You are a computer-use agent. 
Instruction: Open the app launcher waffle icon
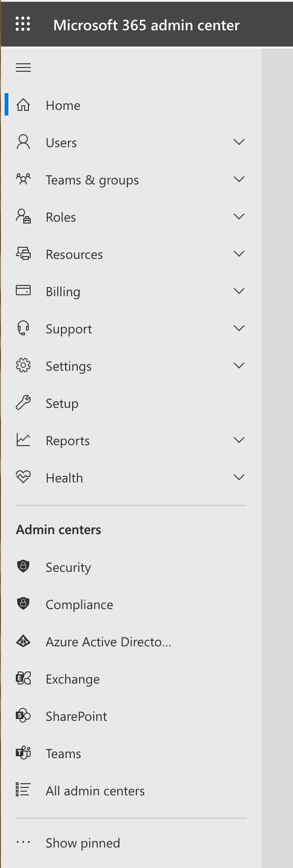[x=23, y=24]
